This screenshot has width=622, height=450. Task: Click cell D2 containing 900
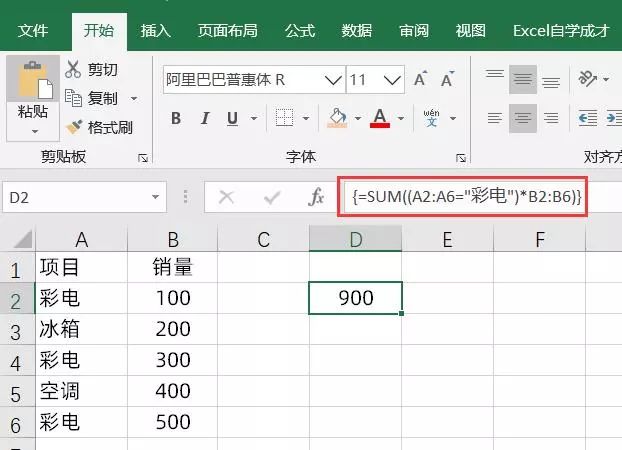click(355, 298)
